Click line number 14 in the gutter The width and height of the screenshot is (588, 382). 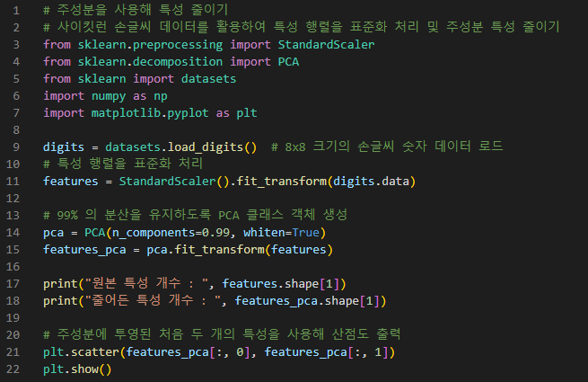[13, 233]
